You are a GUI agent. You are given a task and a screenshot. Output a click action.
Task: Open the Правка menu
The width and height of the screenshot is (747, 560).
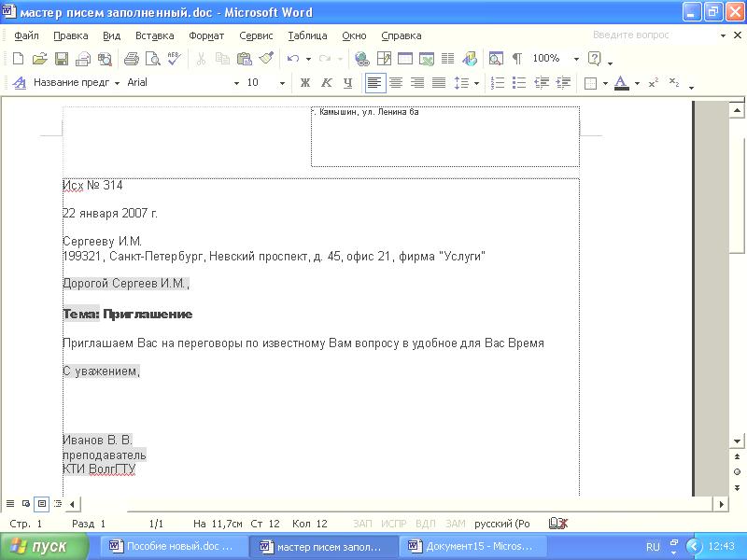coord(71,35)
